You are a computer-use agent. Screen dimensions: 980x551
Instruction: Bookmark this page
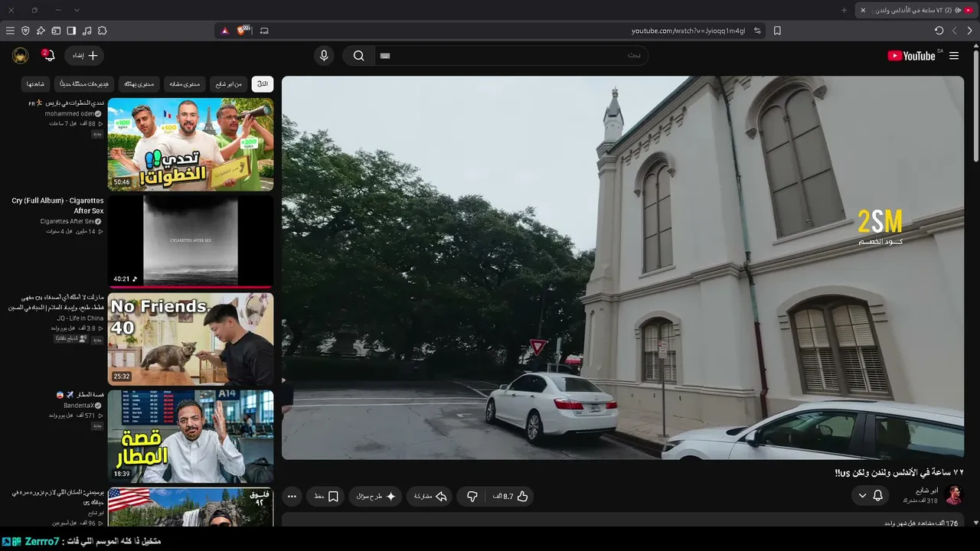[777, 31]
